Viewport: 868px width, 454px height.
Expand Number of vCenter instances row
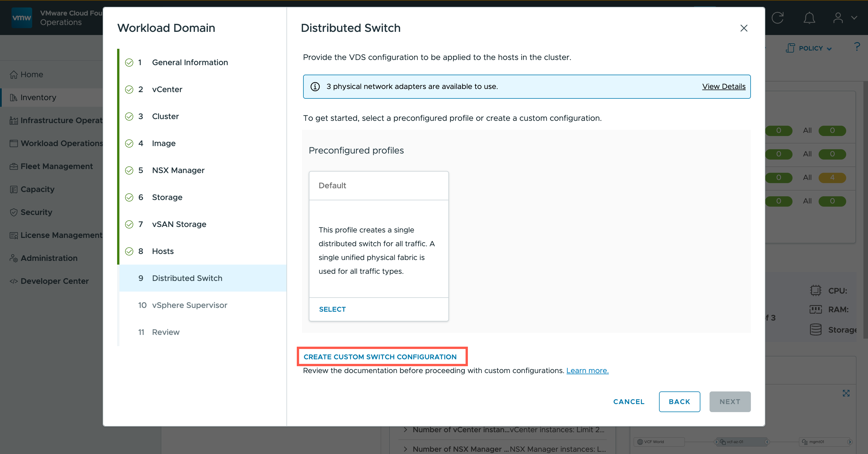click(x=405, y=430)
